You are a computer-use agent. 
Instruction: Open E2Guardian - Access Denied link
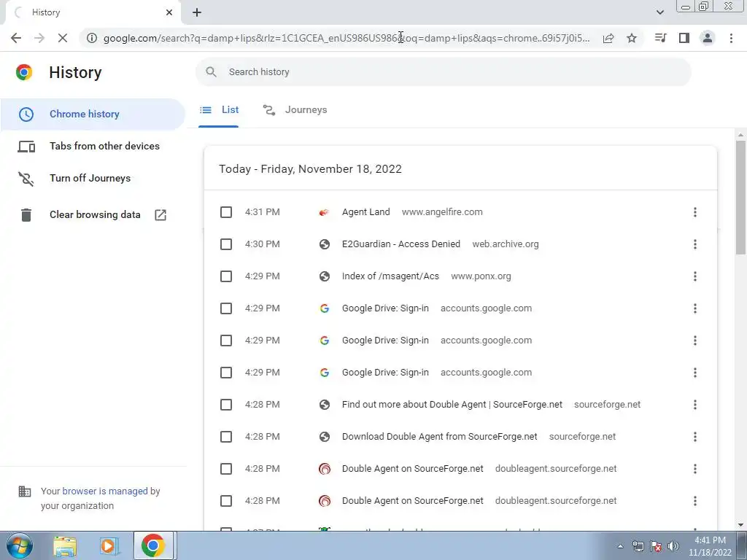(401, 244)
